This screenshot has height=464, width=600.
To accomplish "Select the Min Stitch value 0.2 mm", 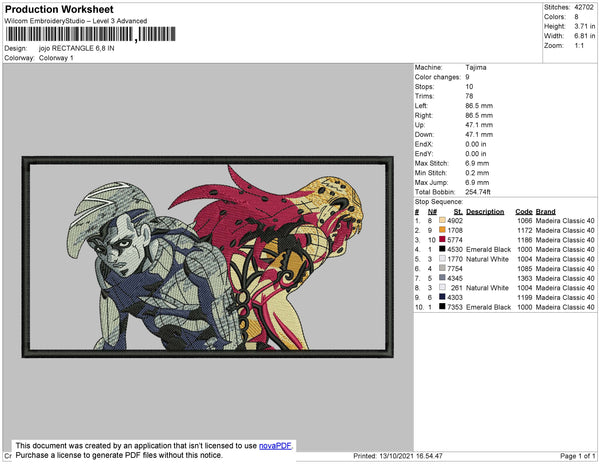I will (477, 173).
